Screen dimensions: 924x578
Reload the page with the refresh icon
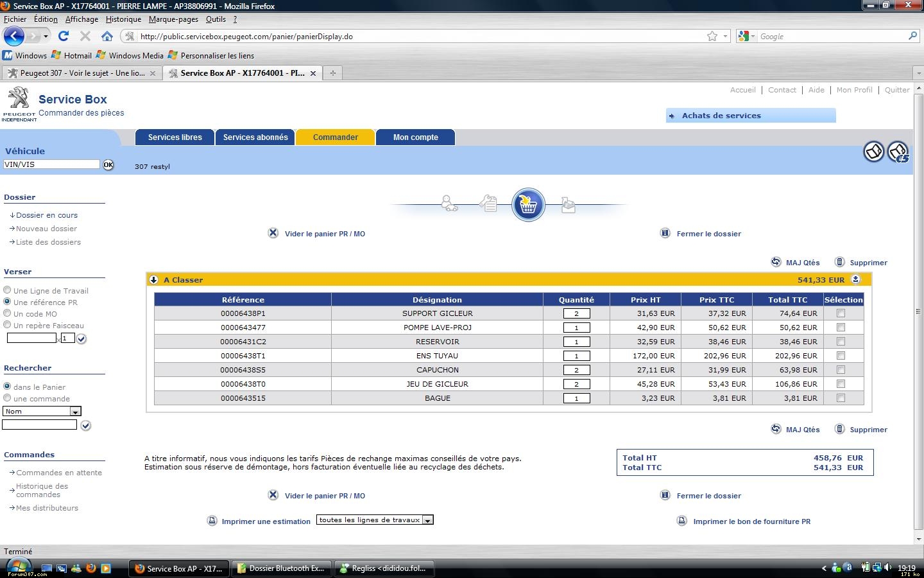tap(64, 37)
